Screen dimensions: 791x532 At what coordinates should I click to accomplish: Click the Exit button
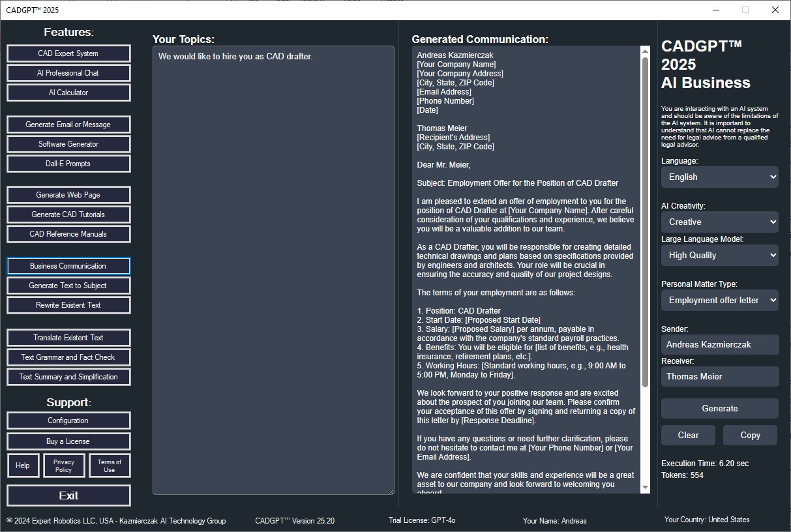point(68,495)
